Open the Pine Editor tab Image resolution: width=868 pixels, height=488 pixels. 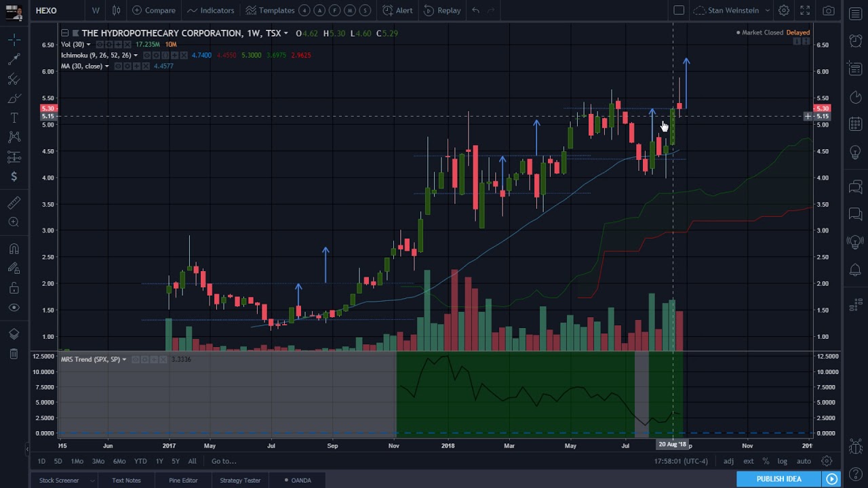tap(183, 481)
